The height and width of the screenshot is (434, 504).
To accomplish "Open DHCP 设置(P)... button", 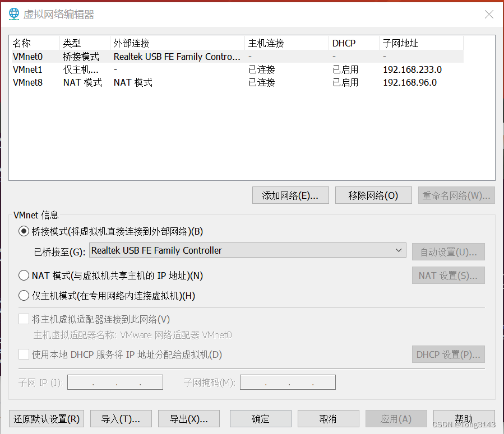I will [x=448, y=354].
